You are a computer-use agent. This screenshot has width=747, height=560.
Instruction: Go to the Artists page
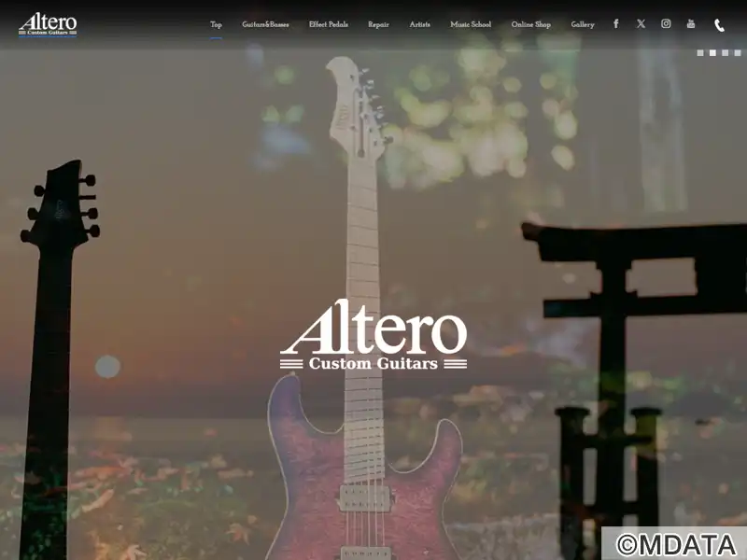click(x=419, y=24)
